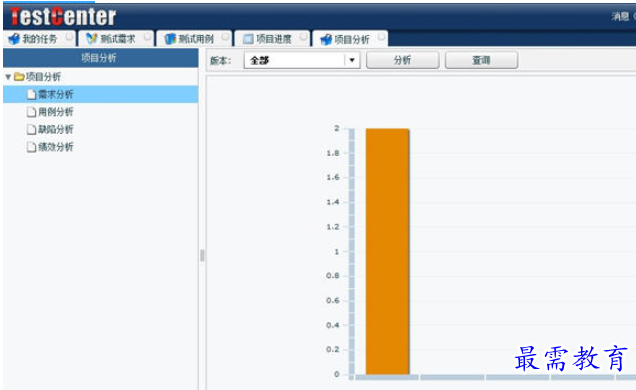Click the document icon beside 绩效分析
This screenshot has height=390, width=636.
31,147
